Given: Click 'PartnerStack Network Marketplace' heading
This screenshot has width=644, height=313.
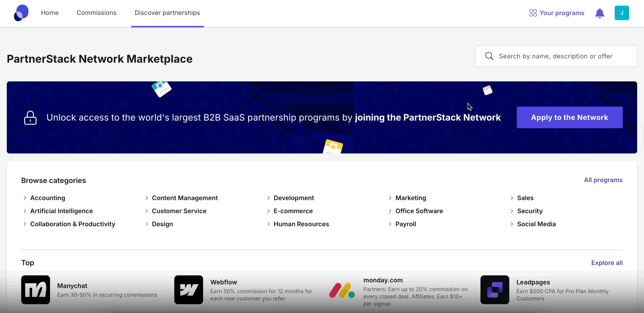Looking at the screenshot, I should point(99,59).
